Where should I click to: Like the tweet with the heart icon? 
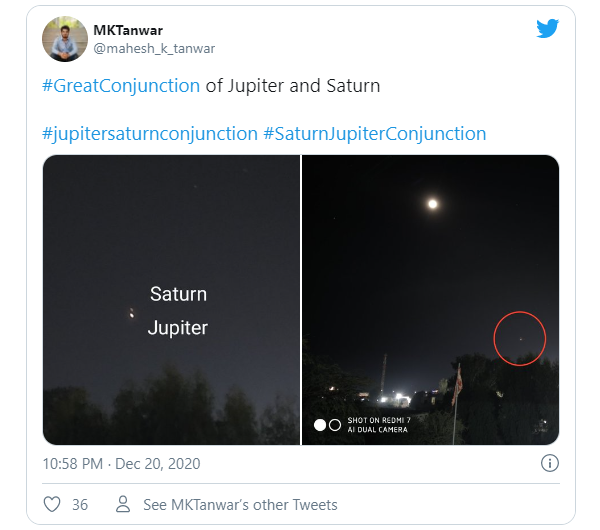52,504
